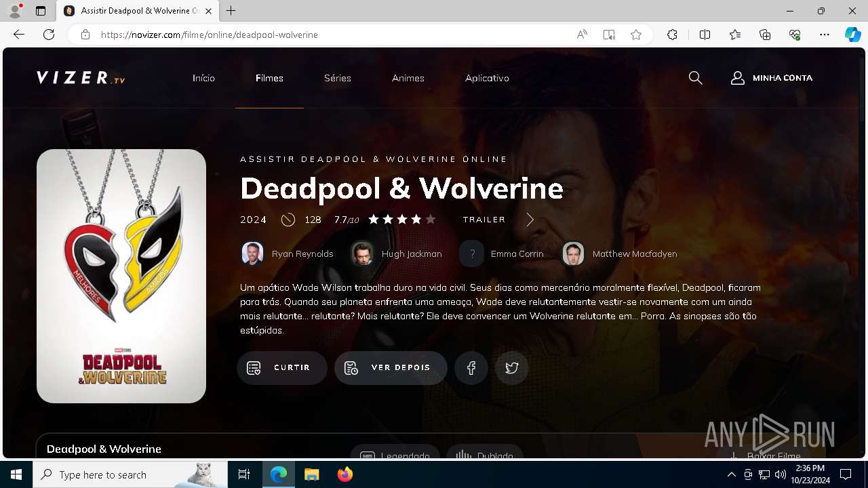Click the TRAILER link
Viewport: 868px width, 488px height.
point(484,220)
